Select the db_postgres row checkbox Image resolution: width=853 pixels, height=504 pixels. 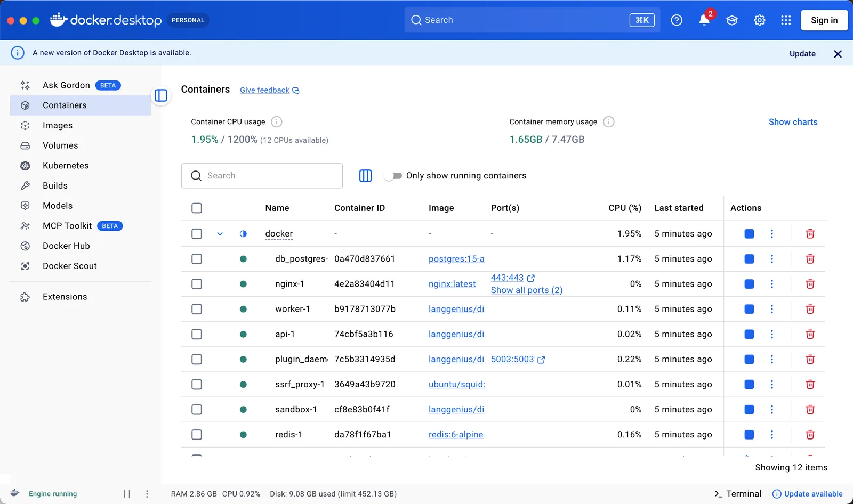coord(197,259)
